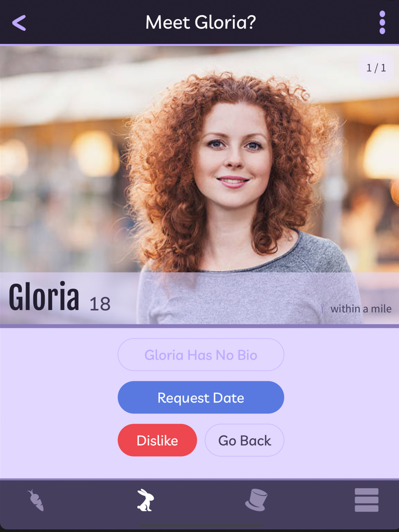The image size is (399, 532).
Task: Open the top hat tab
Action: coord(256,500)
